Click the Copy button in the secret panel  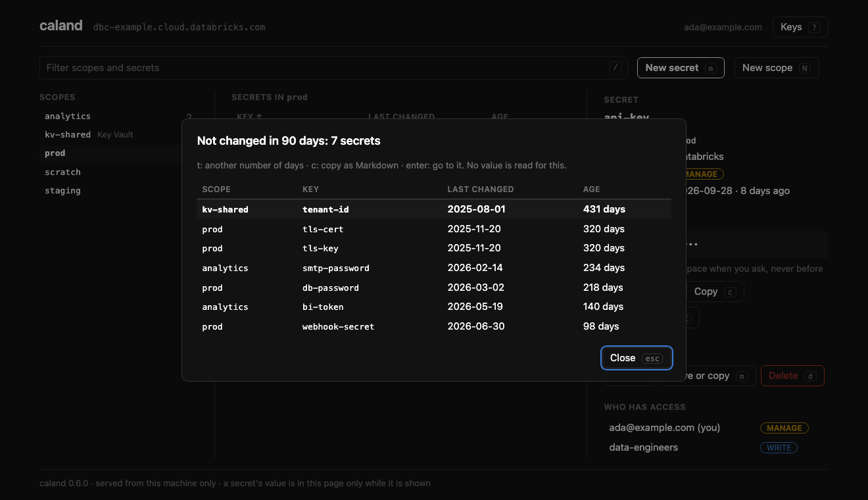(714, 291)
